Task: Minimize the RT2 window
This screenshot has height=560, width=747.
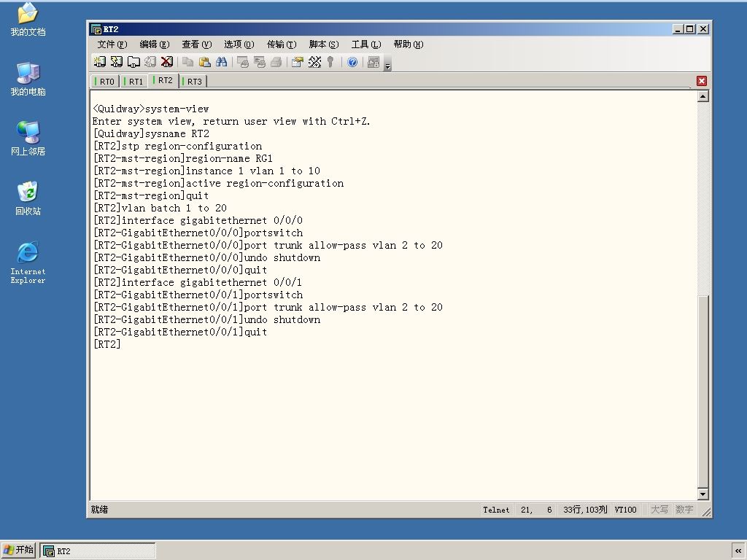Action: 678,29
